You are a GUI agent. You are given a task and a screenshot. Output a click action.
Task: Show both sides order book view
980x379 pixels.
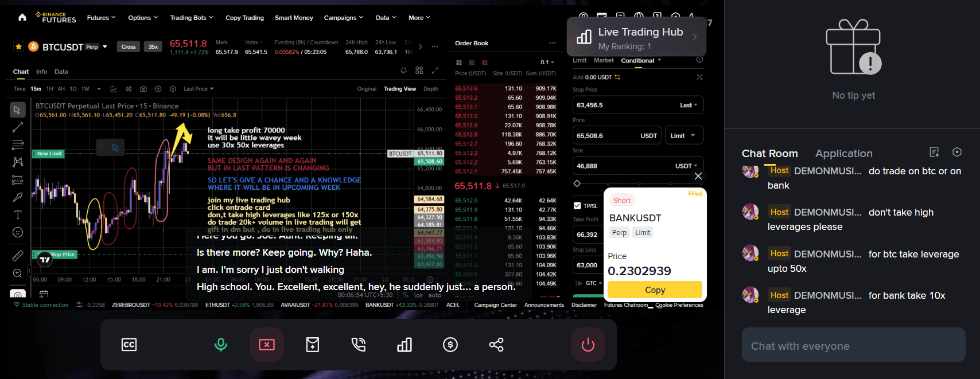click(459, 62)
